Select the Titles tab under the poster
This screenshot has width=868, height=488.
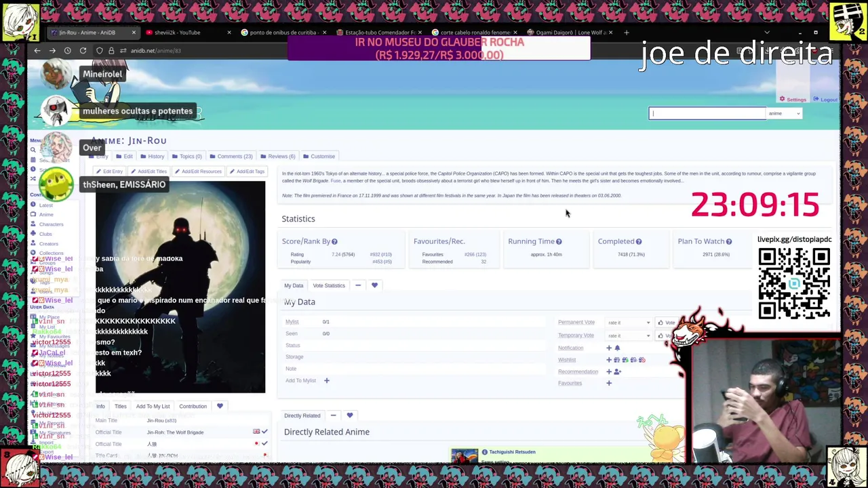pos(120,407)
